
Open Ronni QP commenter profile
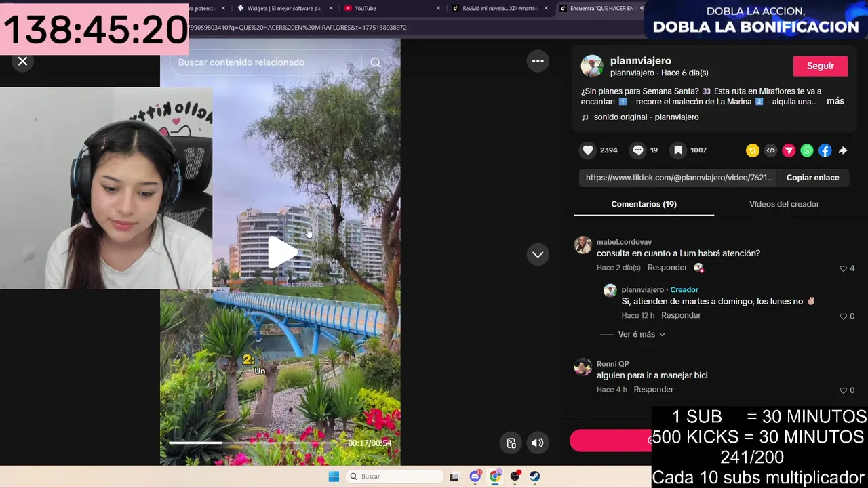pyautogui.click(x=612, y=364)
